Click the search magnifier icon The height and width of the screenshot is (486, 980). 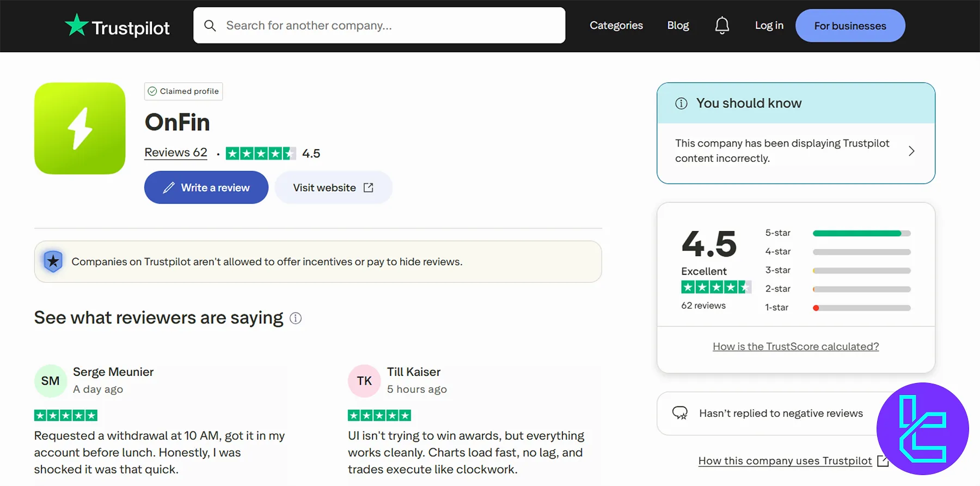[x=210, y=26]
